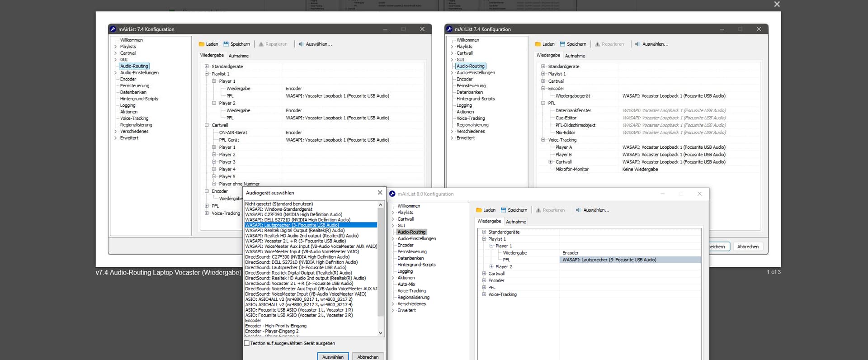Click Speichern disk icon in mAirList 8.0 window
This screenshot has width=868, height=360.
(x=504, y=210)
